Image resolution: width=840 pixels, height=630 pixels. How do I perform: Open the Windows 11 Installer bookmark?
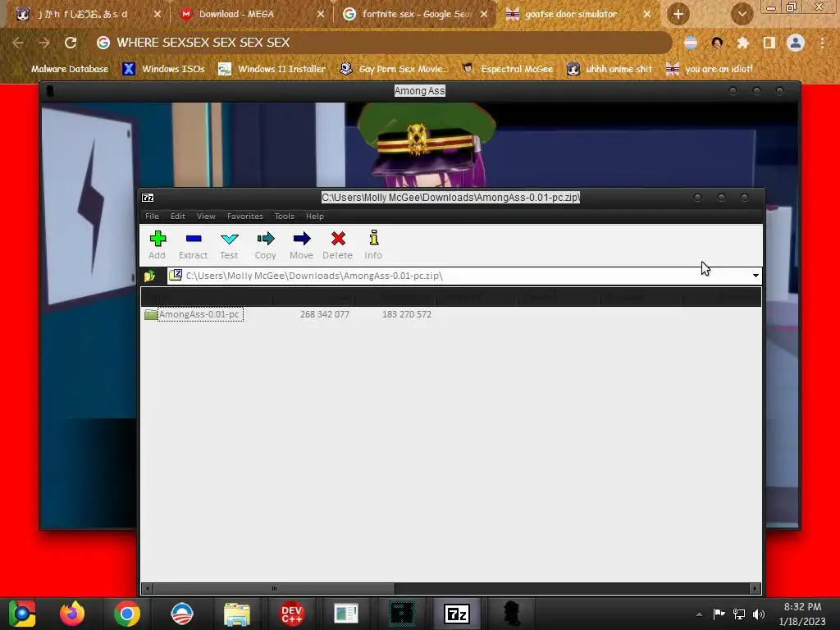pos(272,69)
